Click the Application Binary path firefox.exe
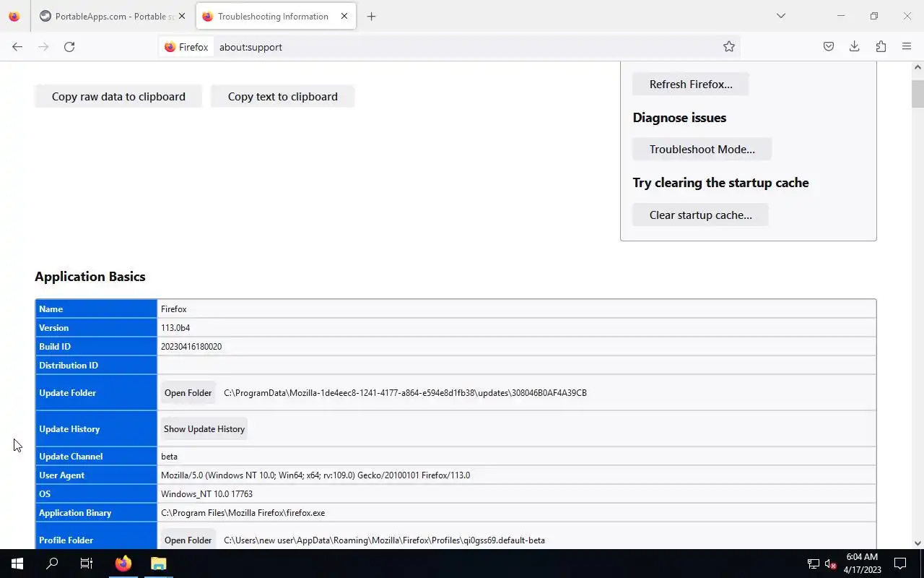This screenshot has height=578, width=924. point(243,513)
